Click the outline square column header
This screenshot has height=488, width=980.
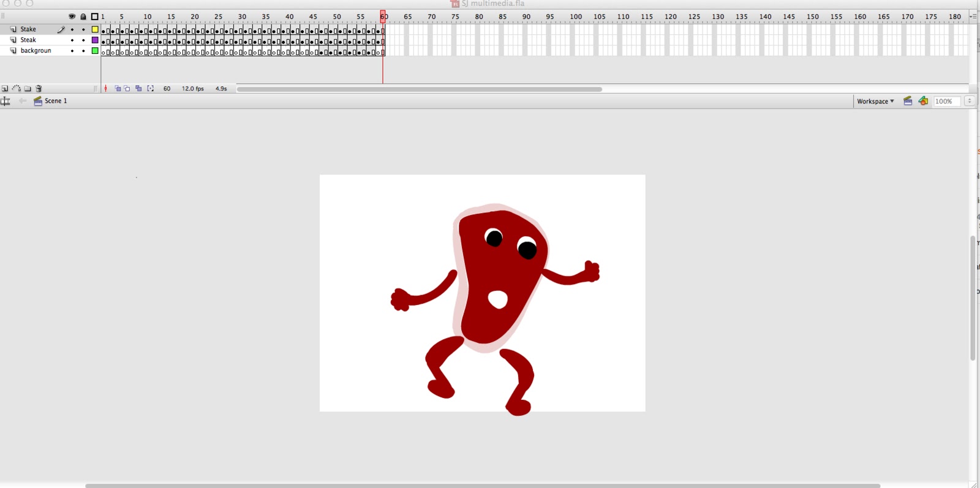[x=95, y=17]
